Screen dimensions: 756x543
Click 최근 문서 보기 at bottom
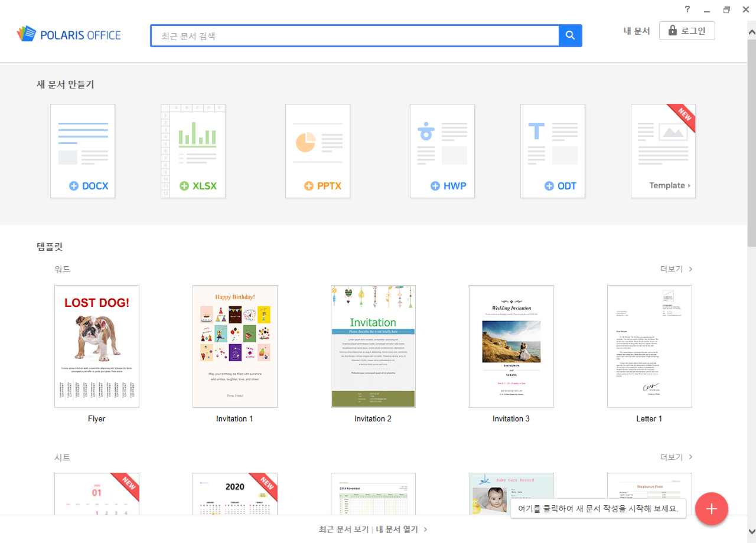click(x=344, y=529)
